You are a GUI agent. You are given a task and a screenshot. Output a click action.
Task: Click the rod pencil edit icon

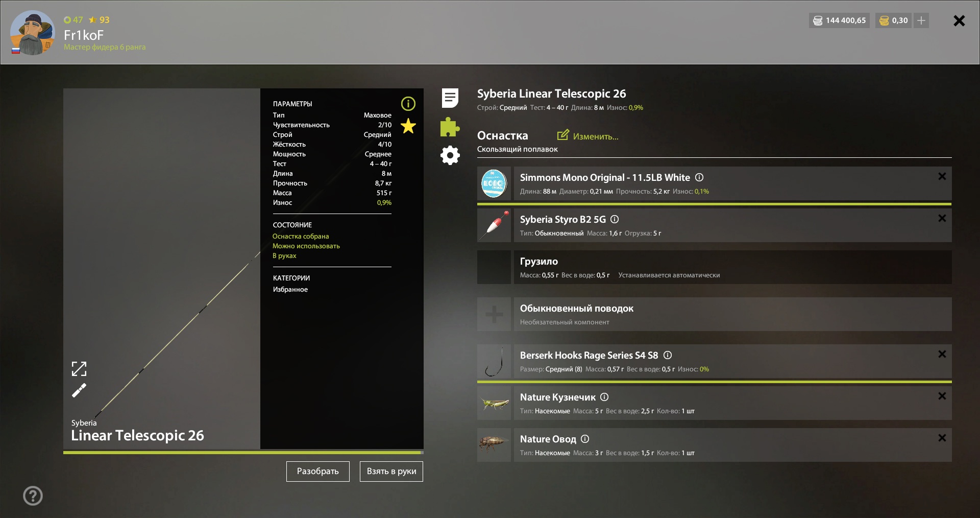[79, 391]
